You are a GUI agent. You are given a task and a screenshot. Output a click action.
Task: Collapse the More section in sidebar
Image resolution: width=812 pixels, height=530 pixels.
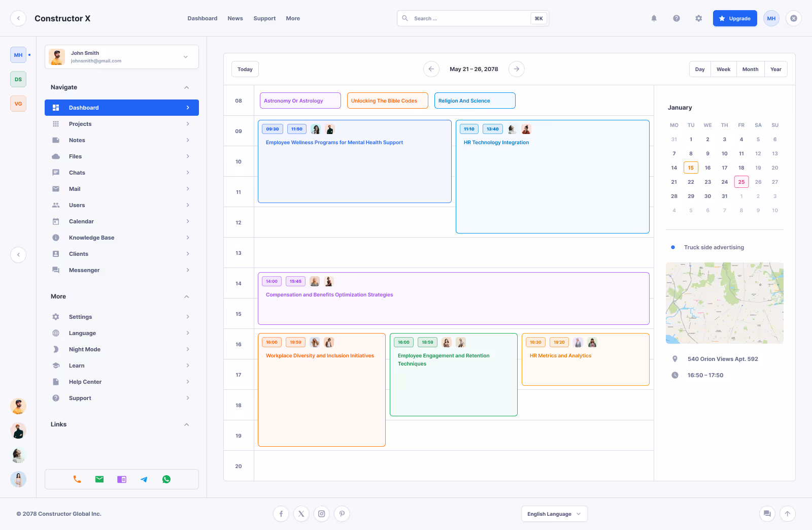pyautogui.click(x=187, y=296)
